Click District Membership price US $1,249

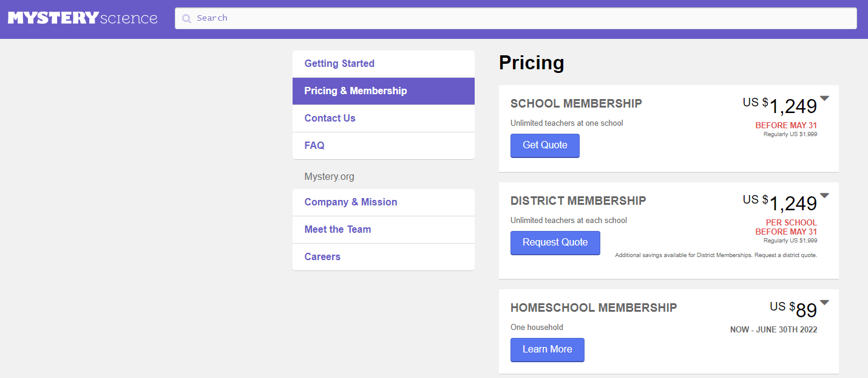point(780,203)
